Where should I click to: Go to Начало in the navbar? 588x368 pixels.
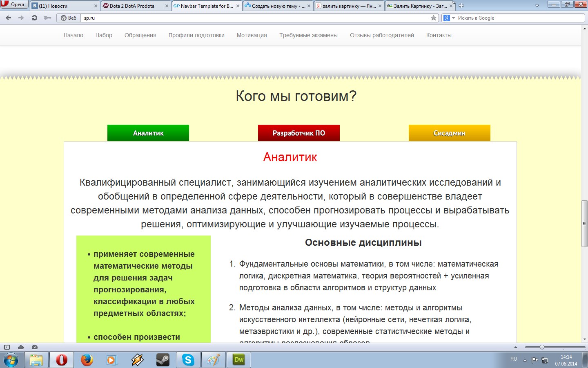click(73, 35)
